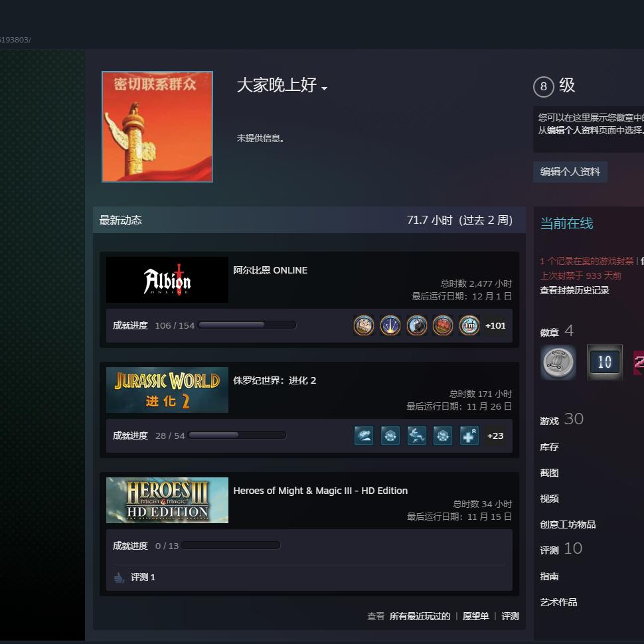Viewport: 644px width, 644px height.
Task: Click the first Albion Online achievement medal icon
Action: pos(364,325)
